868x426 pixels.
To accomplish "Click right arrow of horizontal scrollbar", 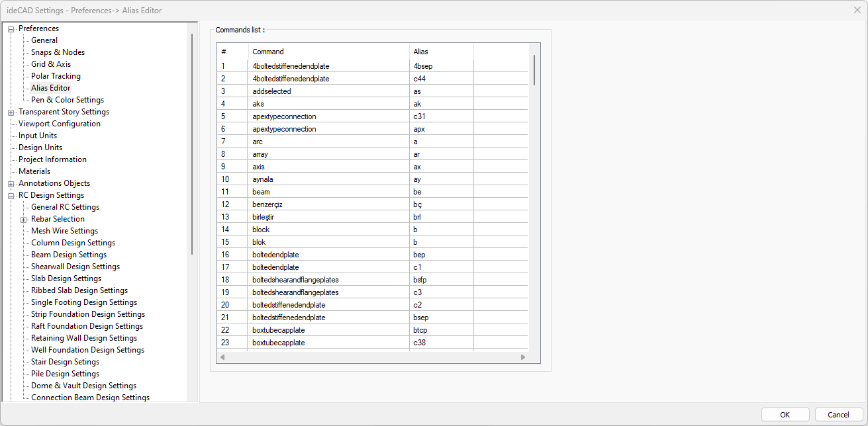I will coord(523,357).
